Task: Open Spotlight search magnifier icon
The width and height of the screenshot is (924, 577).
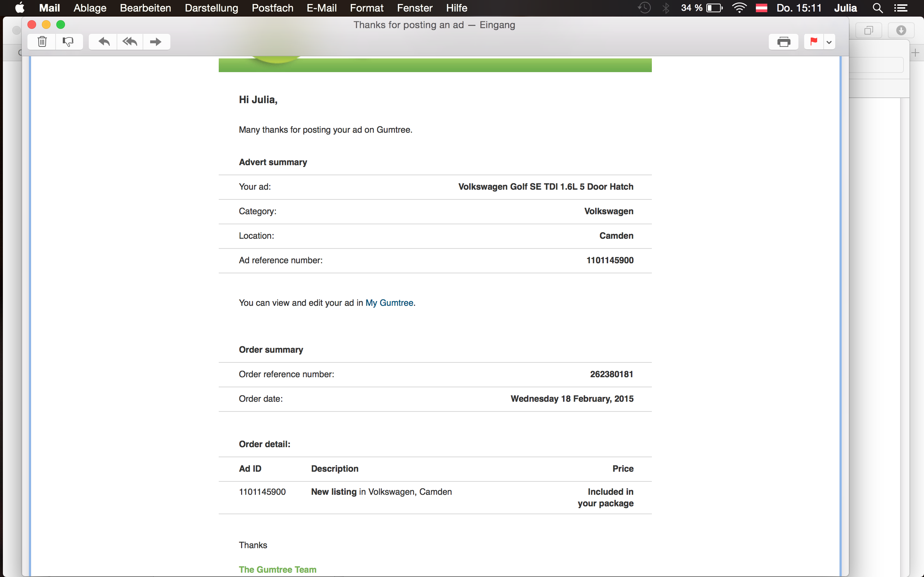Action: [877, 8]
